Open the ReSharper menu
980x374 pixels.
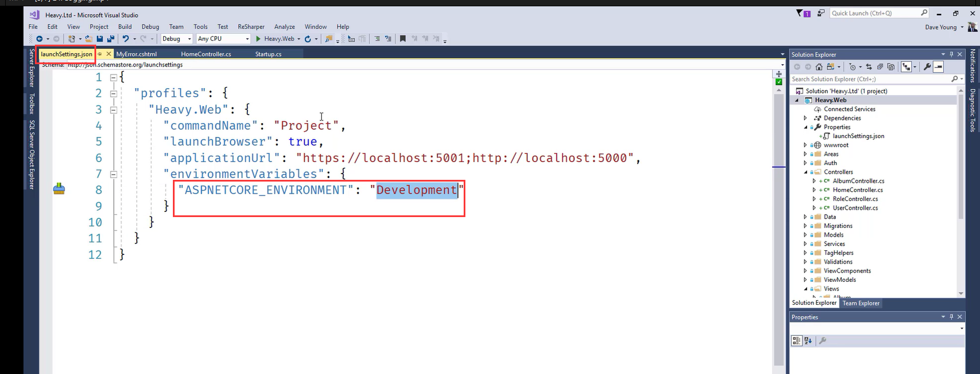[251, 27]
